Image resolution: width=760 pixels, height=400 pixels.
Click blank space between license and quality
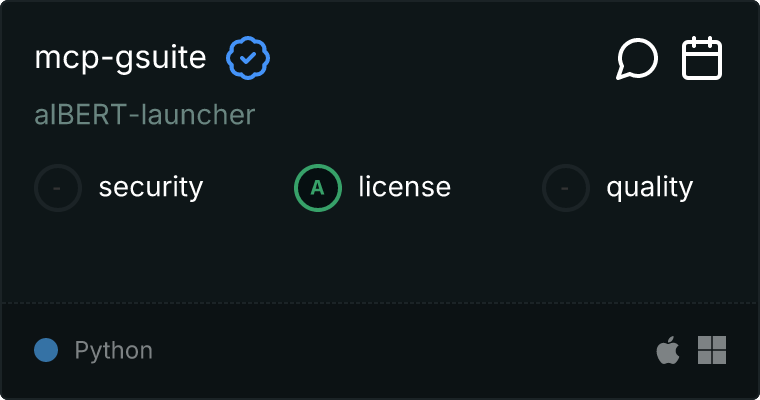point(497,187)
